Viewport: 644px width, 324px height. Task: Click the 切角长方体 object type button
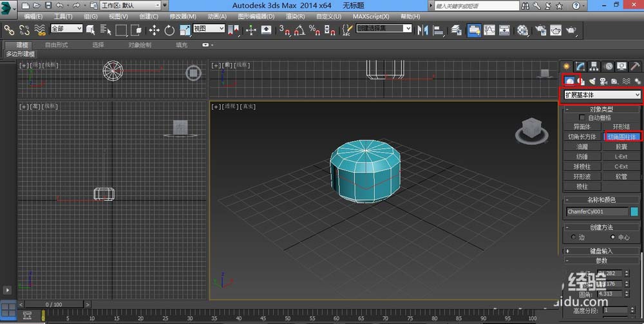tap(582, 137)
